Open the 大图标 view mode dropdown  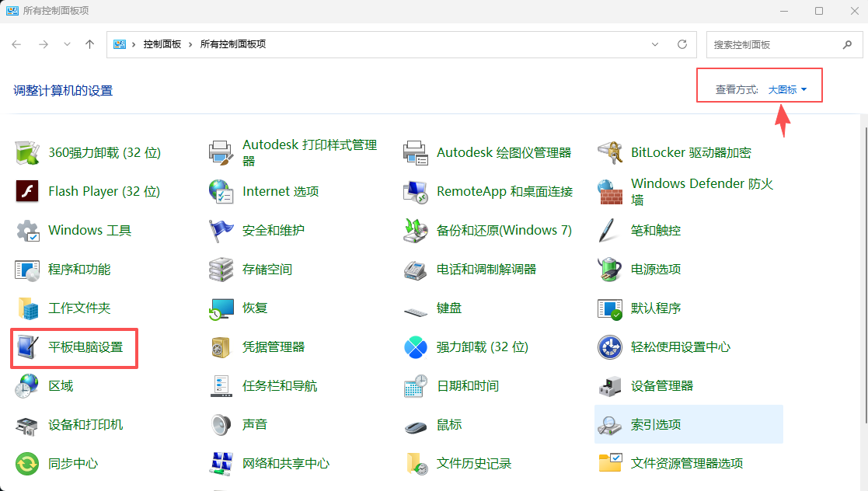pos(787,89)
